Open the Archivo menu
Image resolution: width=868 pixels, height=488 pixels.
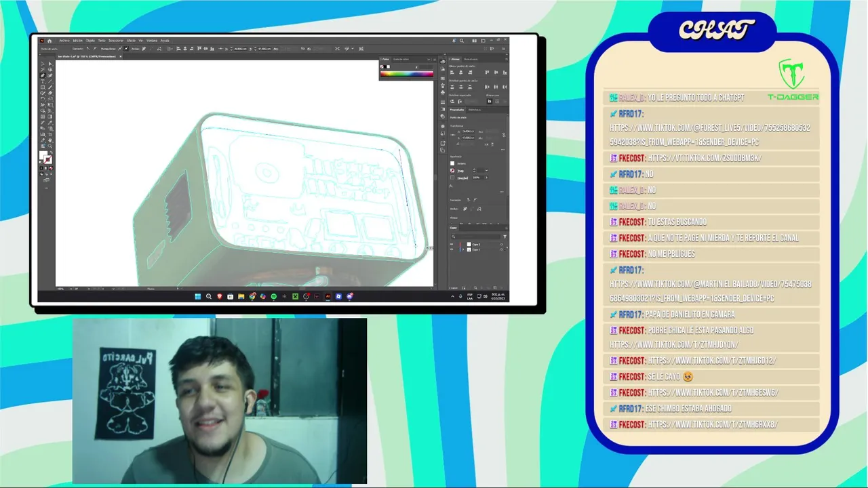pyautogui.click(x=64, y=41)
